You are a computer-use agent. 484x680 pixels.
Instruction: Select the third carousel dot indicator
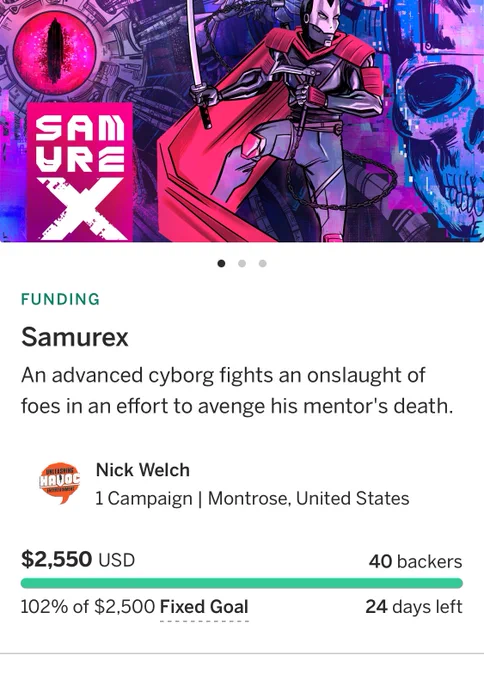[x=262, y=263]
